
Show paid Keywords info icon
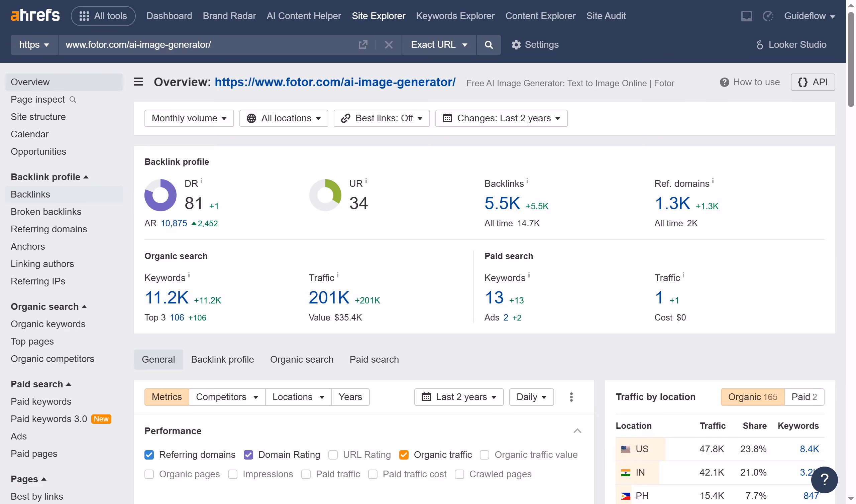(529, 275)
